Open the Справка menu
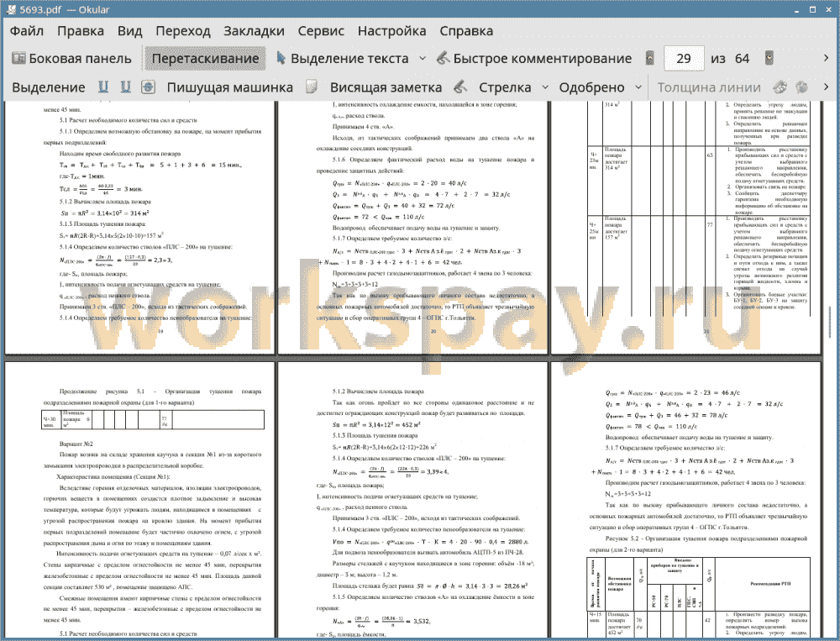Image resolution: width=840 pixels, height=641 pixels. pos(466,31)
